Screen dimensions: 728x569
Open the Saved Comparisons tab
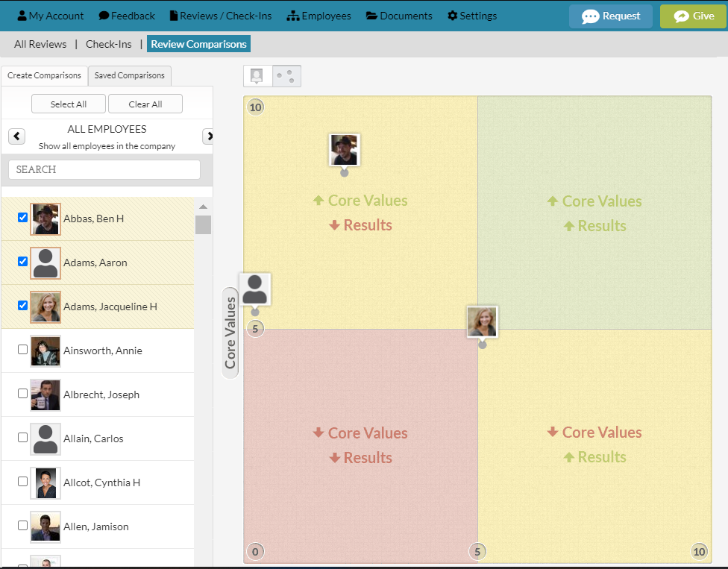(130, 75)
